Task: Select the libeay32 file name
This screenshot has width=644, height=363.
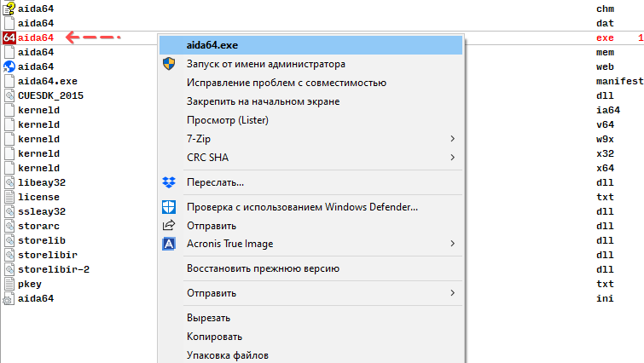Action: click(42, 182)
